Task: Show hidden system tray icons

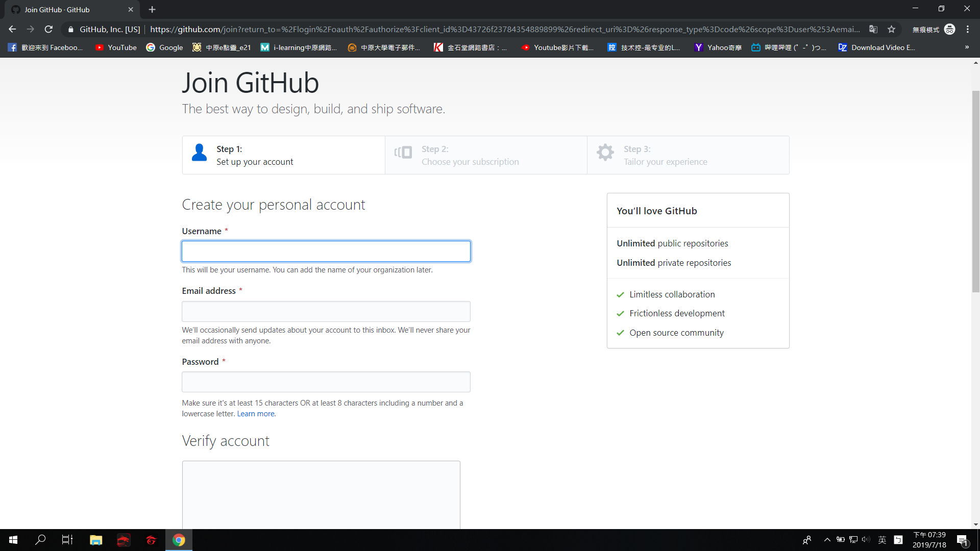Action: [827, 540]
